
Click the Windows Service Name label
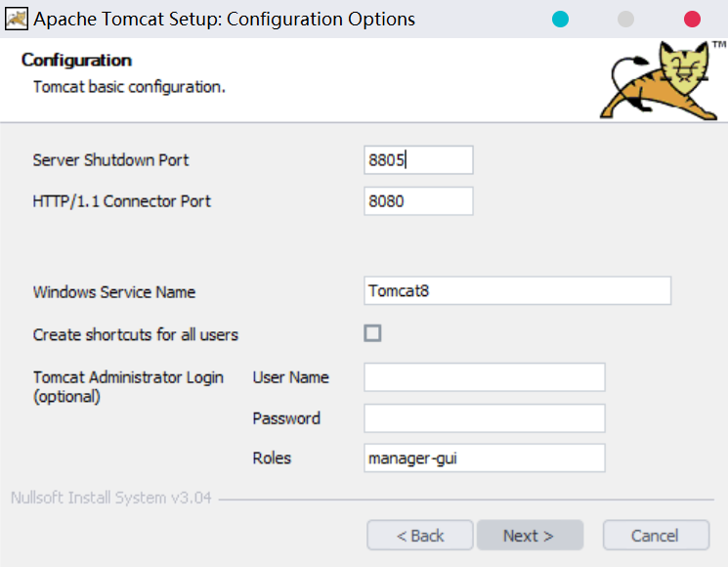114,292
